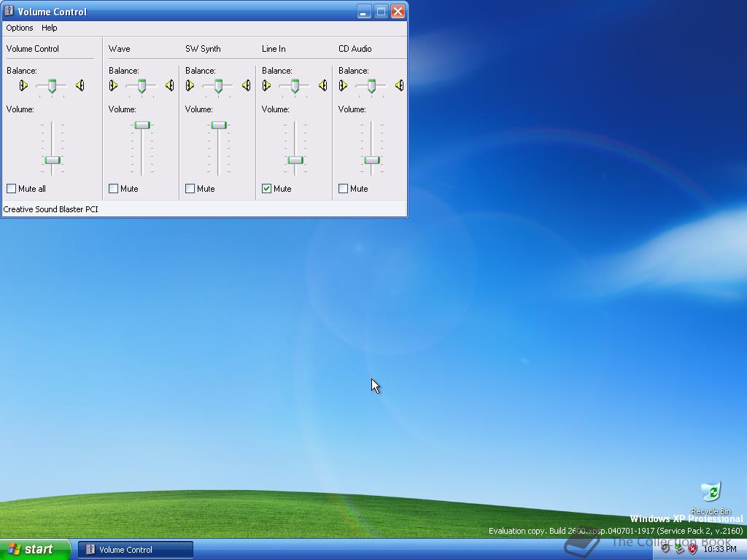Image resolution: width=747 pixels, height=560 pixels.
Task: Click the Volume Control taskbar button
Action: [x=136, y=550]
